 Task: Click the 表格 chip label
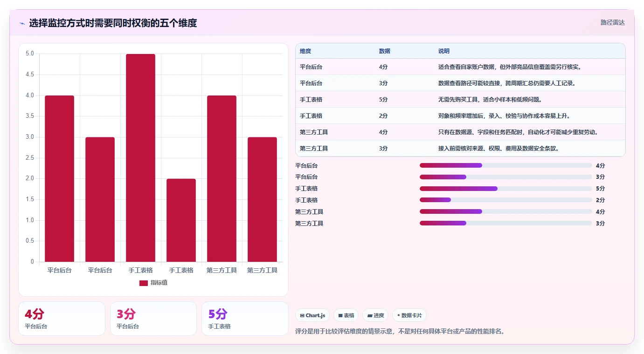(x=349, y=316)
